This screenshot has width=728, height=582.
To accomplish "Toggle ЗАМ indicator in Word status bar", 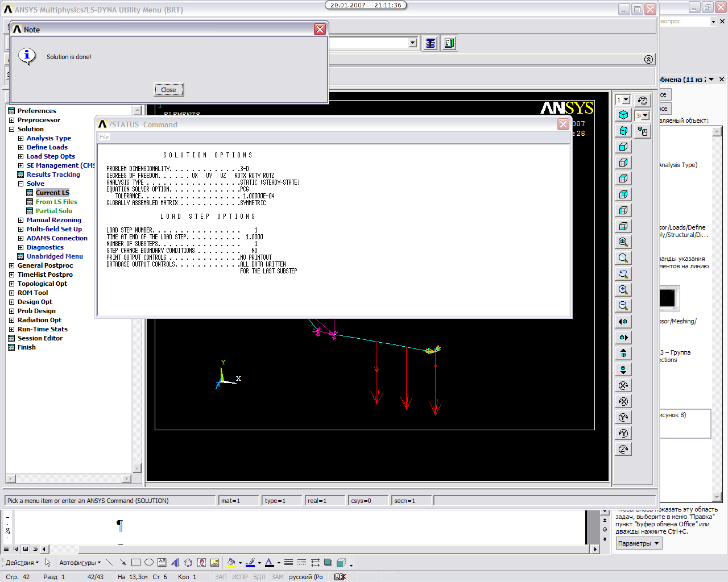I will [x=278, y=577].
